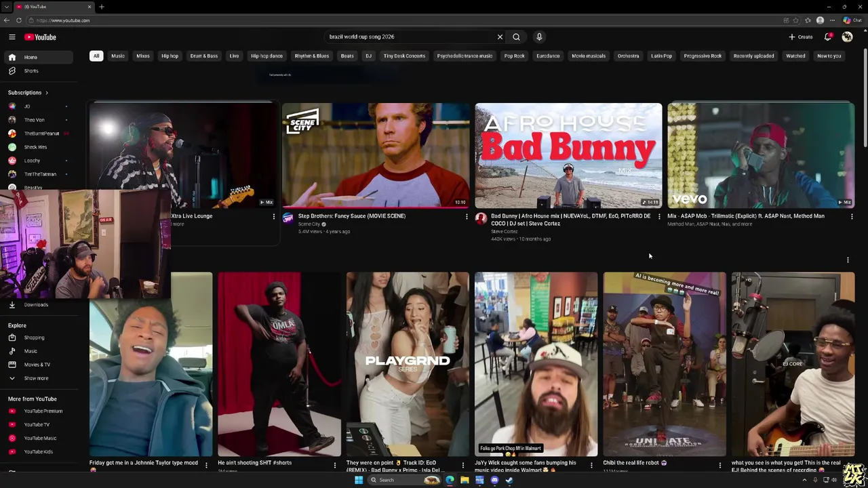Screen dimensions: 868x488
Task: Open options for He ain't shooting short
Action: pos(334,466)
